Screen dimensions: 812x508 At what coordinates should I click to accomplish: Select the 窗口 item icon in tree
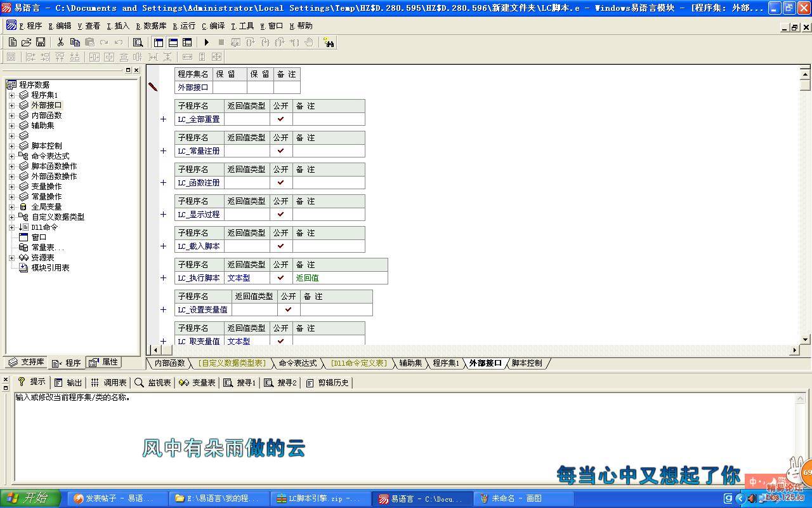point(23,237)
